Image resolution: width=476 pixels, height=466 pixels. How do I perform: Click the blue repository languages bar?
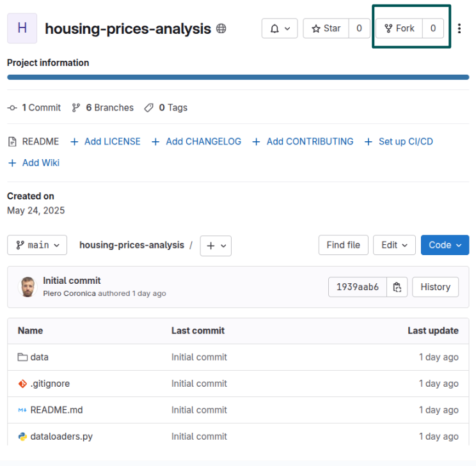238,77
